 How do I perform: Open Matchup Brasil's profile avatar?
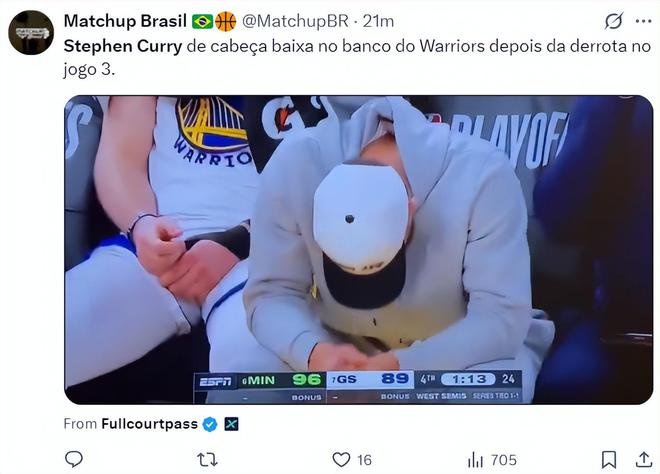click(x=31, y=32)
